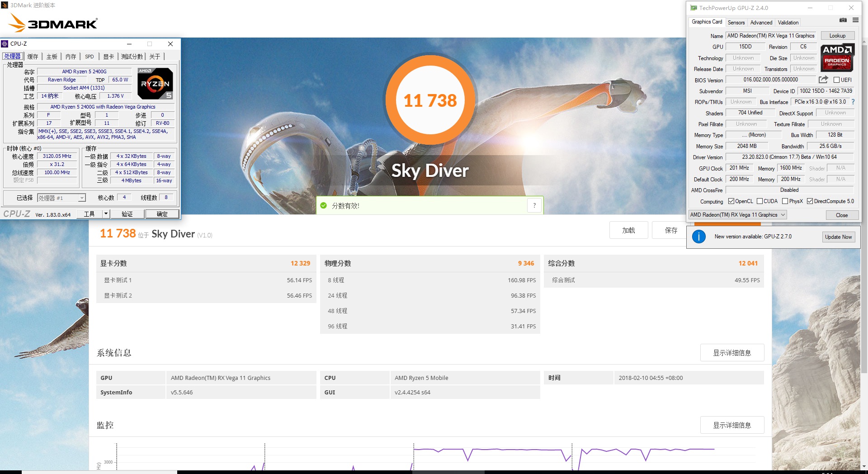Click the SystemInfo version v5.5.646

point(182,392)
